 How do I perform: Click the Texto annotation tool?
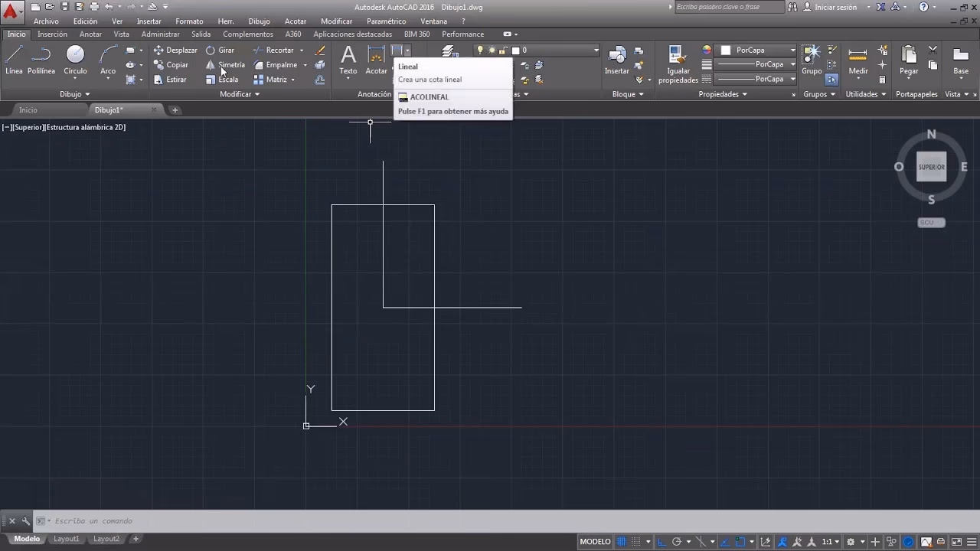348,60
